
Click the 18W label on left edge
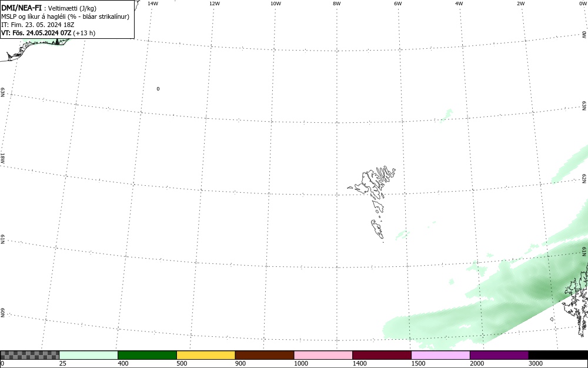click(2, 158)
